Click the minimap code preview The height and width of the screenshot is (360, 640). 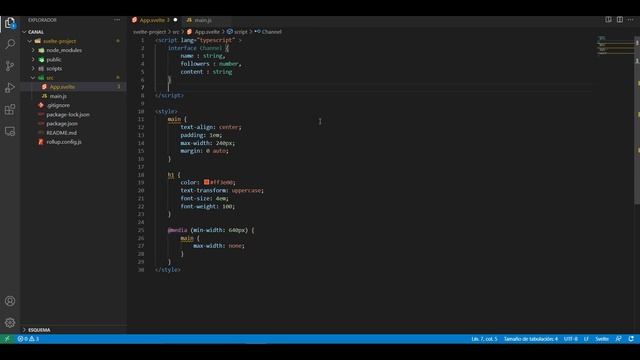click(615, 45)
